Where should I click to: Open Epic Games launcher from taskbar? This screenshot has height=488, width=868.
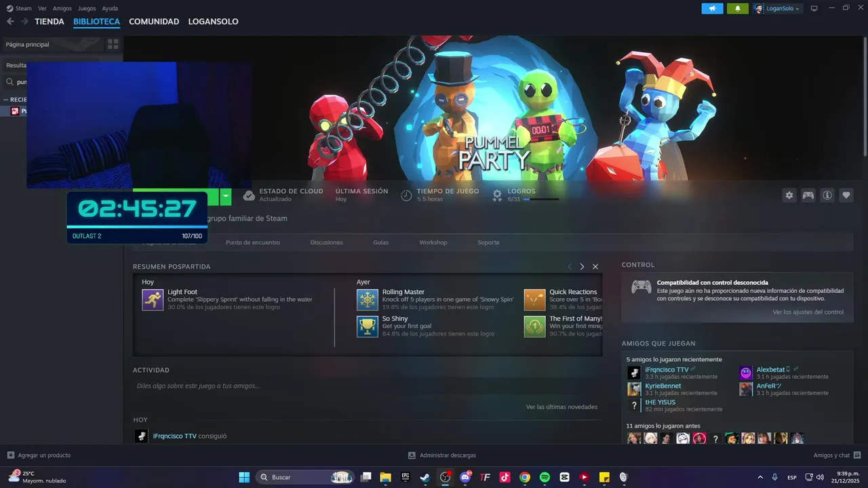405,477
